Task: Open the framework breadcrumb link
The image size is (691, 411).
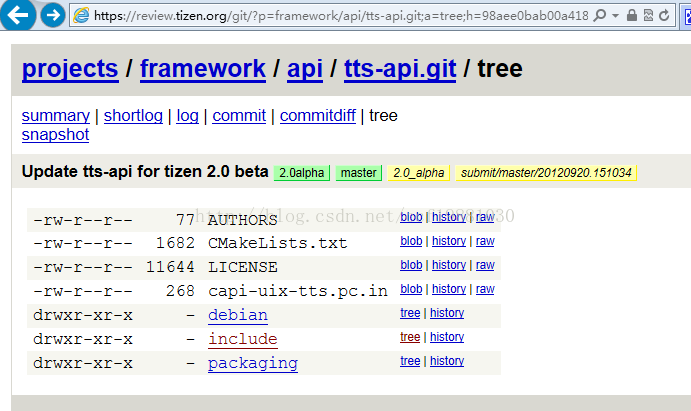Action: click(203, 69)
